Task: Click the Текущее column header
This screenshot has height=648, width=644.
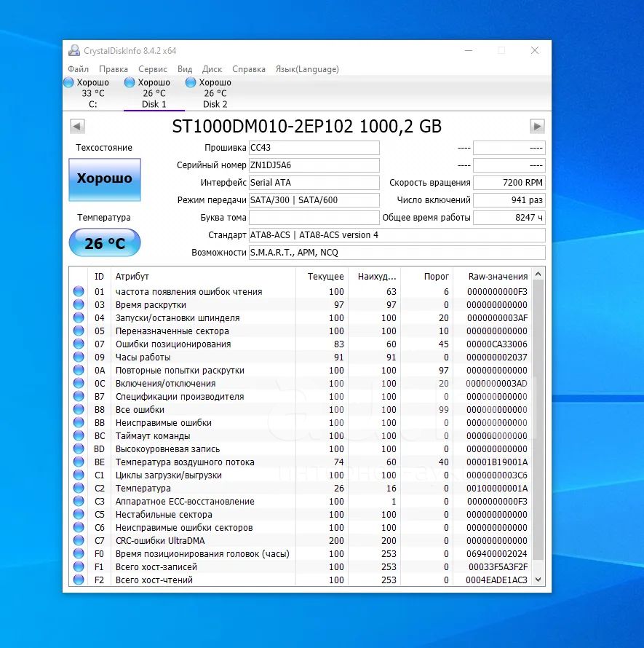Action: tap(322, 276)
